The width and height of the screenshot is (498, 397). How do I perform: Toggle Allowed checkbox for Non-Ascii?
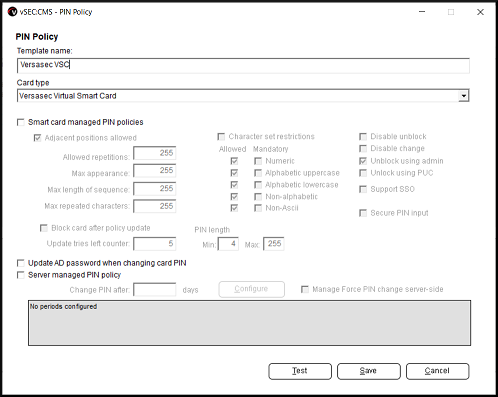[x=234, y=208]
